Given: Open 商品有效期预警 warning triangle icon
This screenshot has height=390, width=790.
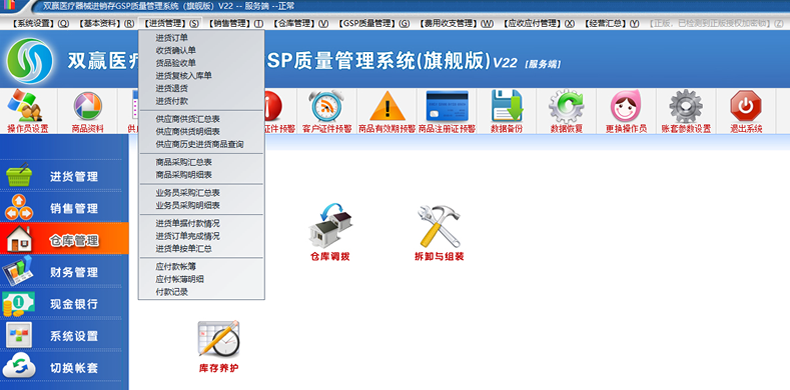Looking at the screenshot, I should point(387,112).
